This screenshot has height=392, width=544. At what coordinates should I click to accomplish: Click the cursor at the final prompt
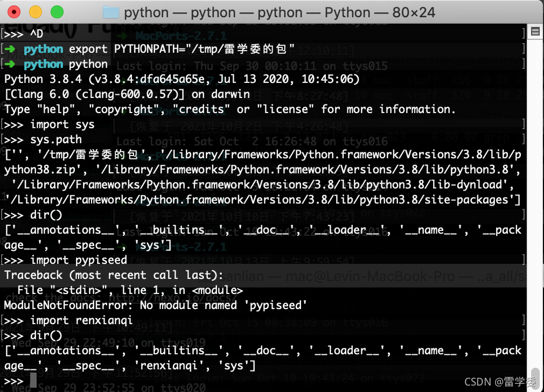point(33,381)
